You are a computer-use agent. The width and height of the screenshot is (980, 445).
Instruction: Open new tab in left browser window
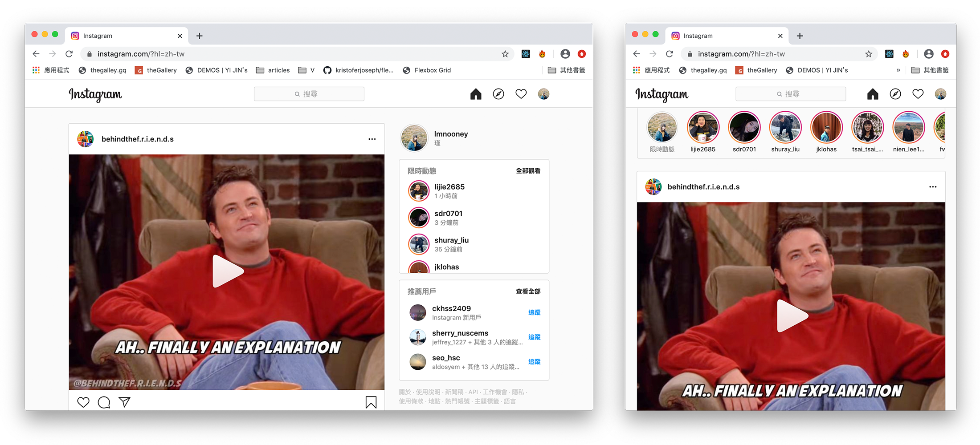point(200,36)
